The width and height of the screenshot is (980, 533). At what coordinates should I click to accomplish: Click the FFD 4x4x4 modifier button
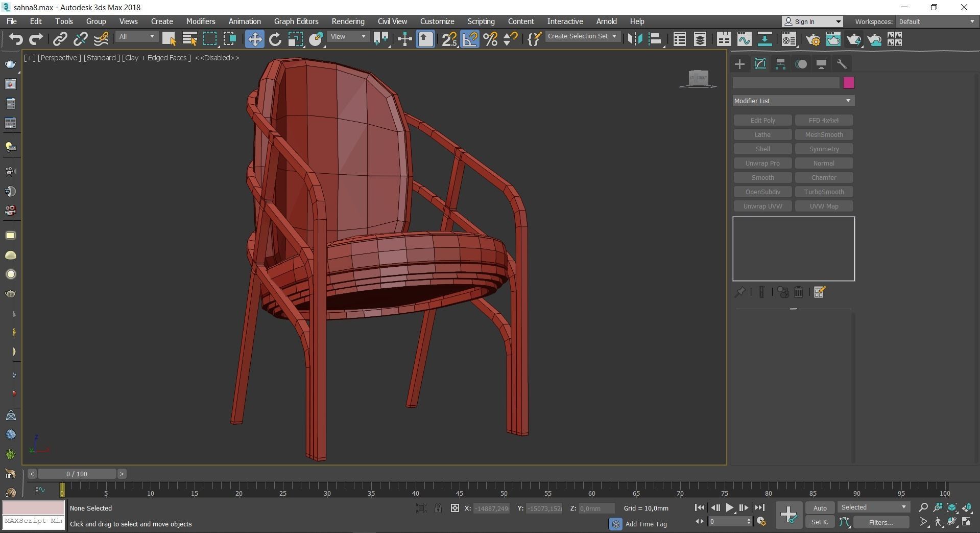[x=824, y=120]
